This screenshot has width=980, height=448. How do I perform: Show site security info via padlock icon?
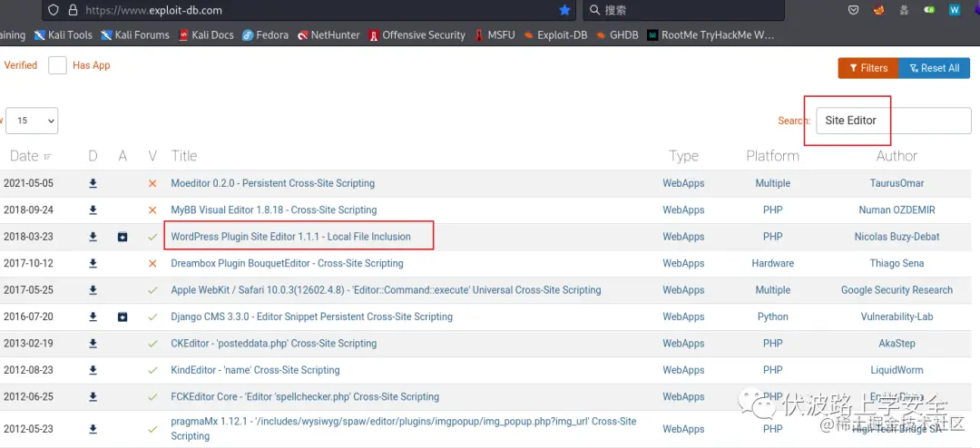click(x=73, y=10)
